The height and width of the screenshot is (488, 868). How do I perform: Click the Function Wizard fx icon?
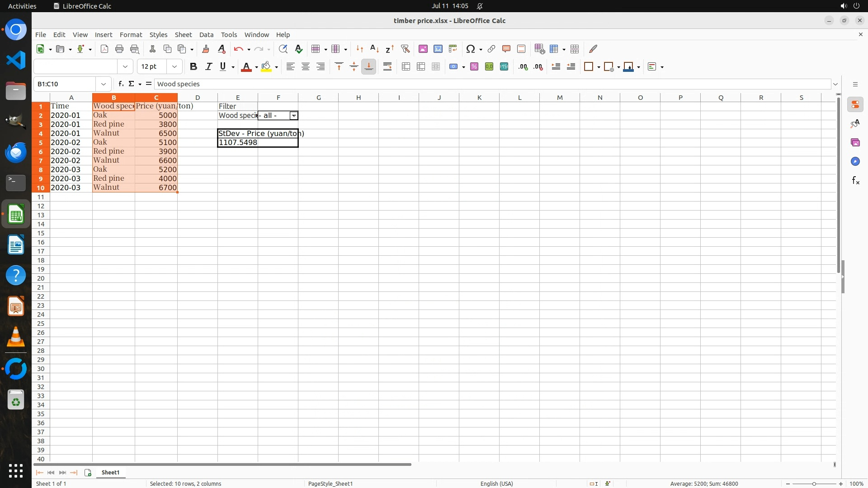coord(121,84)
